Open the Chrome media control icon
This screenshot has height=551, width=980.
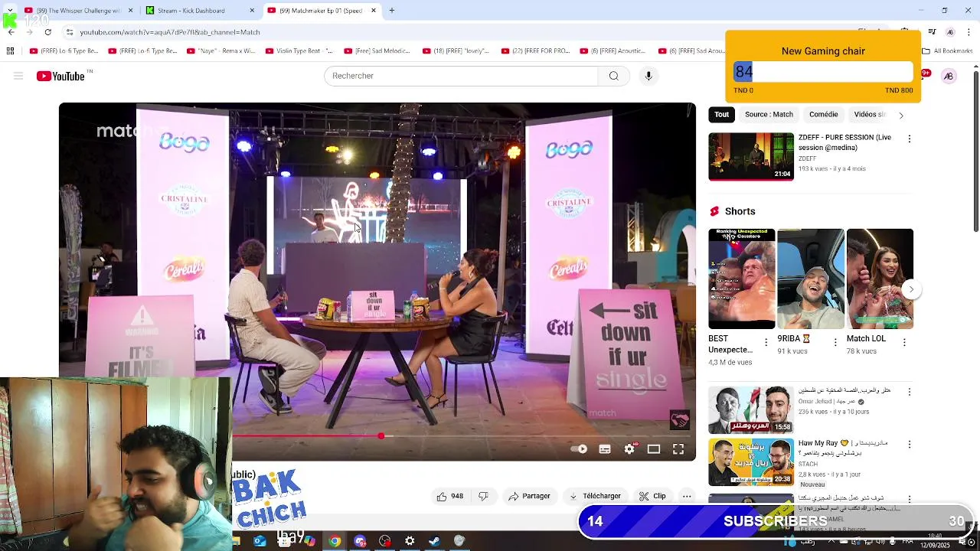(x=932, y=32)
